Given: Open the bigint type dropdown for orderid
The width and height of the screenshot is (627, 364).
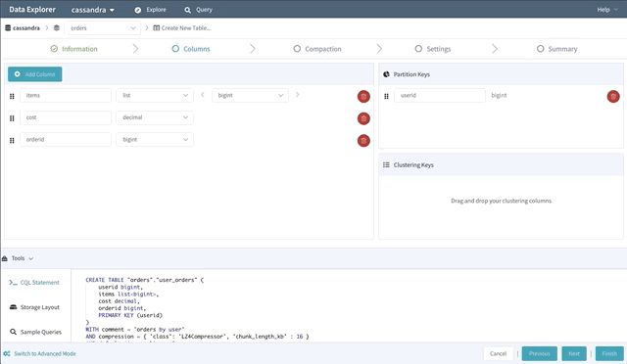Looking at the screenshot, I should 155,140.
